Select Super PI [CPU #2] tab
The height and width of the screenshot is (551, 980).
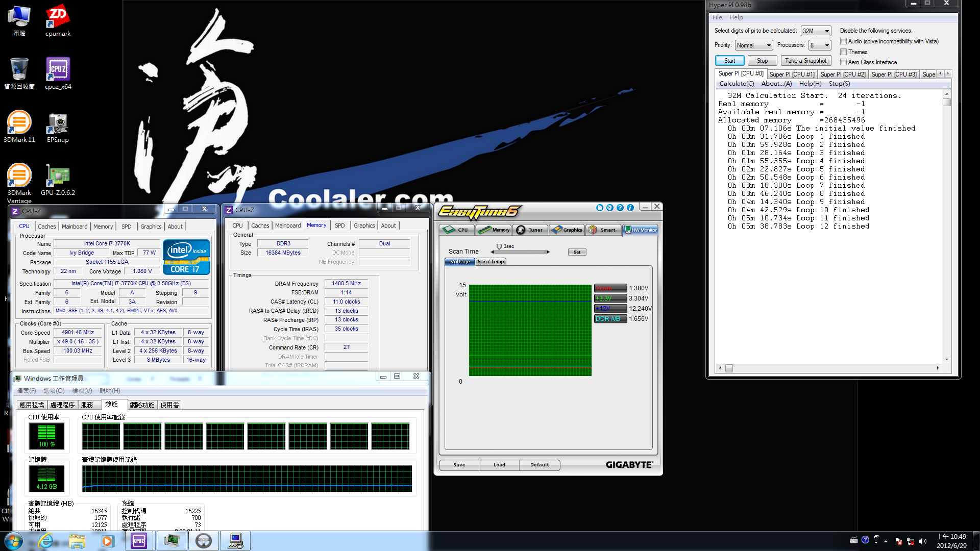coord(843,74)
